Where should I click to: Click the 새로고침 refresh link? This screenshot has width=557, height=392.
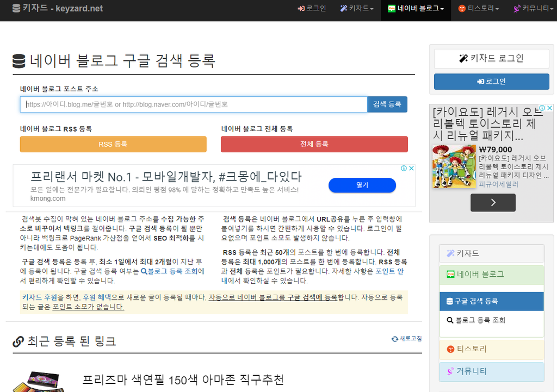coord(407,339)
